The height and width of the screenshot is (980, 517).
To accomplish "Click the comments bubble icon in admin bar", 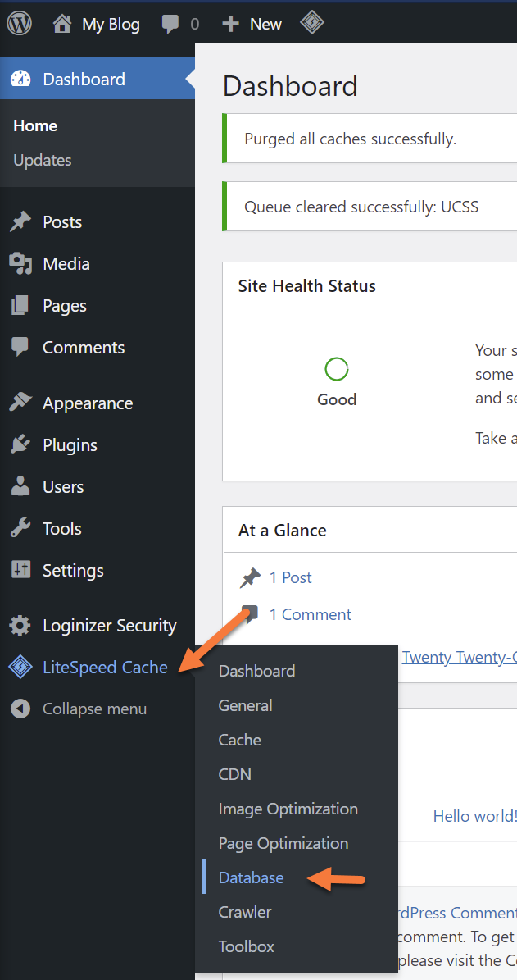I will click(x=170, y=24).
